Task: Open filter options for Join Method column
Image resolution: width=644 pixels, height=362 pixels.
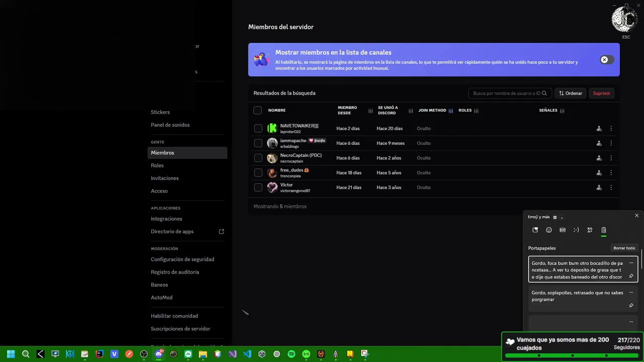Action: pos(451,111)
